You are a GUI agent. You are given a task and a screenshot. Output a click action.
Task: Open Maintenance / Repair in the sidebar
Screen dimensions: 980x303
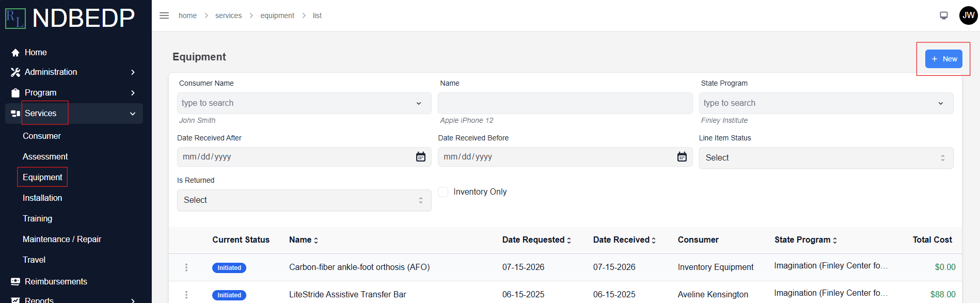(62, 240)
